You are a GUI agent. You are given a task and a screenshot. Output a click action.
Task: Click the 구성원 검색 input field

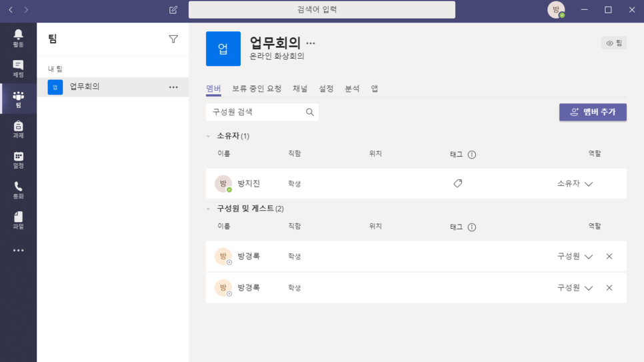[262, 112]
